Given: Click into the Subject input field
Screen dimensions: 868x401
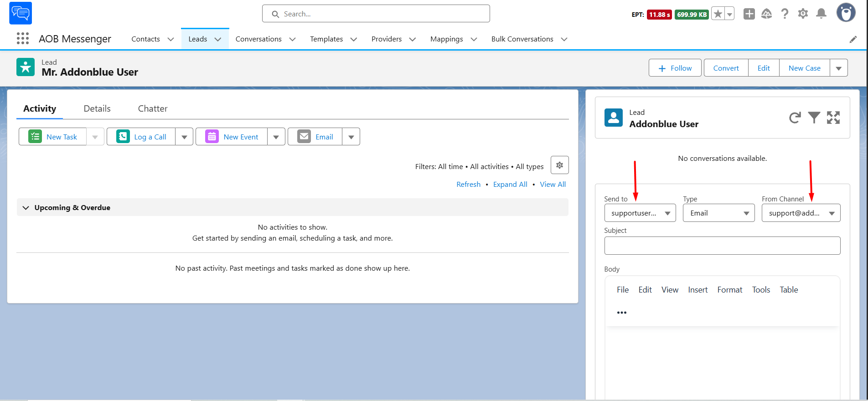Looking at the screenshot, I should coord(722,246).
